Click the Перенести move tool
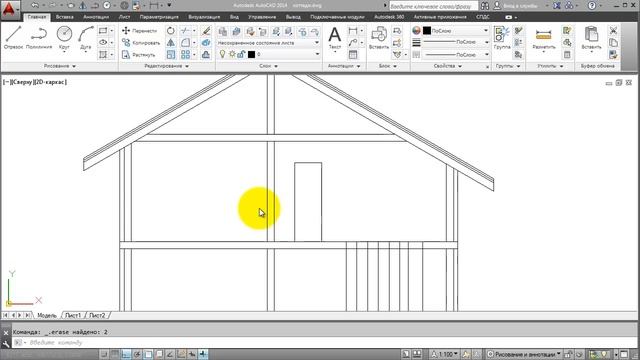 pyautogui.click(x=139, y=31)
